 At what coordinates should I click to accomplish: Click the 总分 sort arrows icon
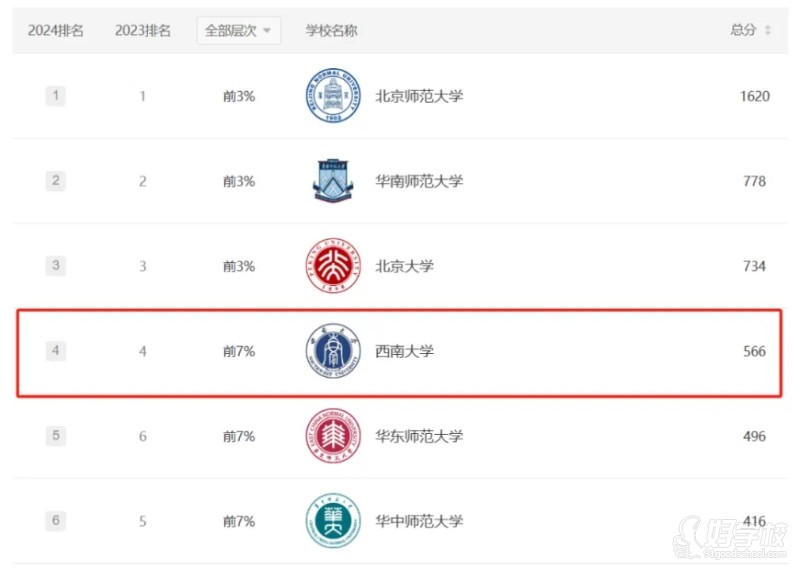767,30
